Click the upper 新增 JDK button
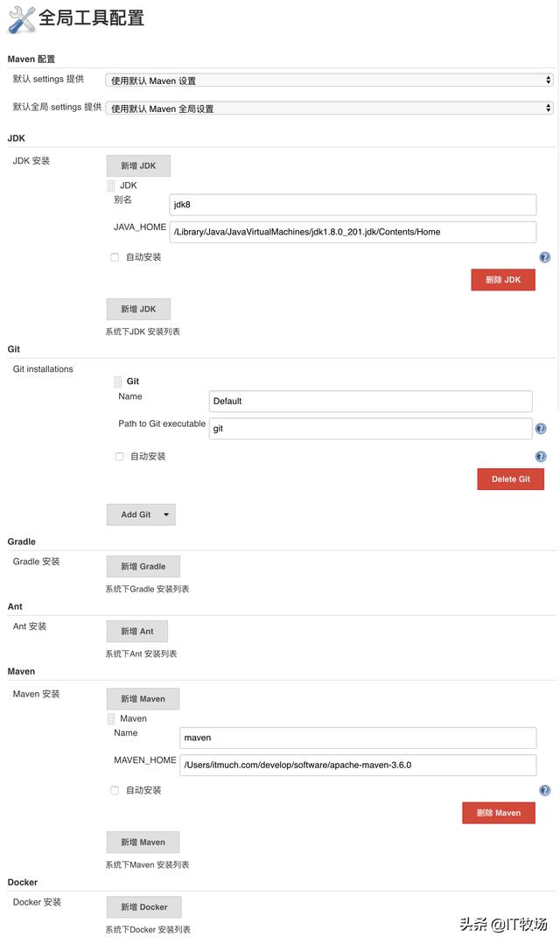560x944 pixels. click(x=138, y=165)
